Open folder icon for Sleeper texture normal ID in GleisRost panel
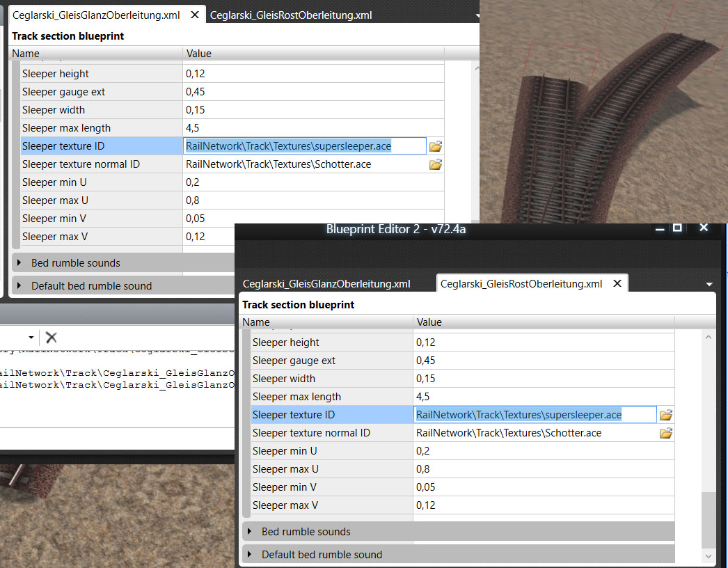The width and height of the screenshot is (728, 568). click(x=666, y=433)
